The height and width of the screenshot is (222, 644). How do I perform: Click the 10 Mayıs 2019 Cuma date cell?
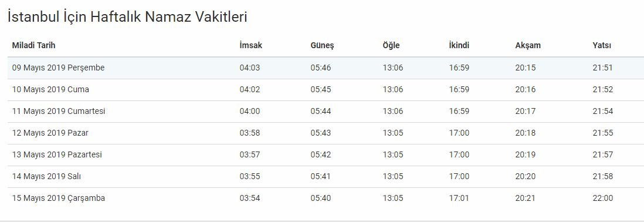(x=50, y=89)
